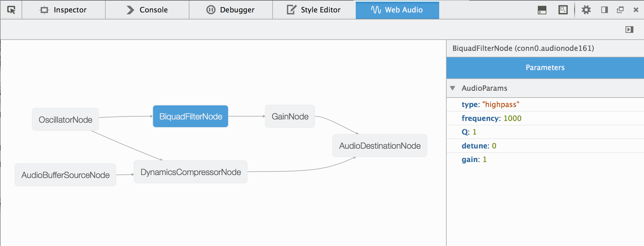Click the type "highpass" value

501,104
